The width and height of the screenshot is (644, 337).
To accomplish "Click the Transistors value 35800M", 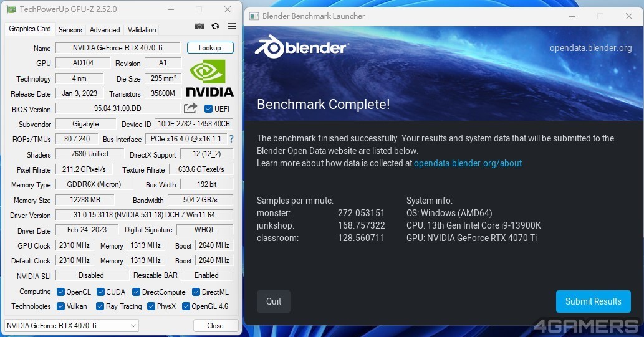I will (x=163, y=93).
